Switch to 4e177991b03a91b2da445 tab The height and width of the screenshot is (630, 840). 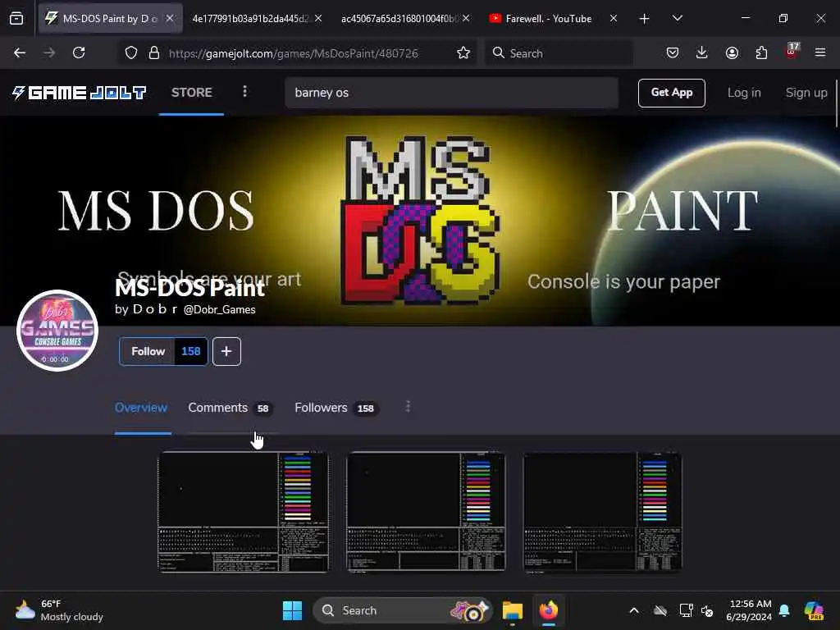pos(249,18)
